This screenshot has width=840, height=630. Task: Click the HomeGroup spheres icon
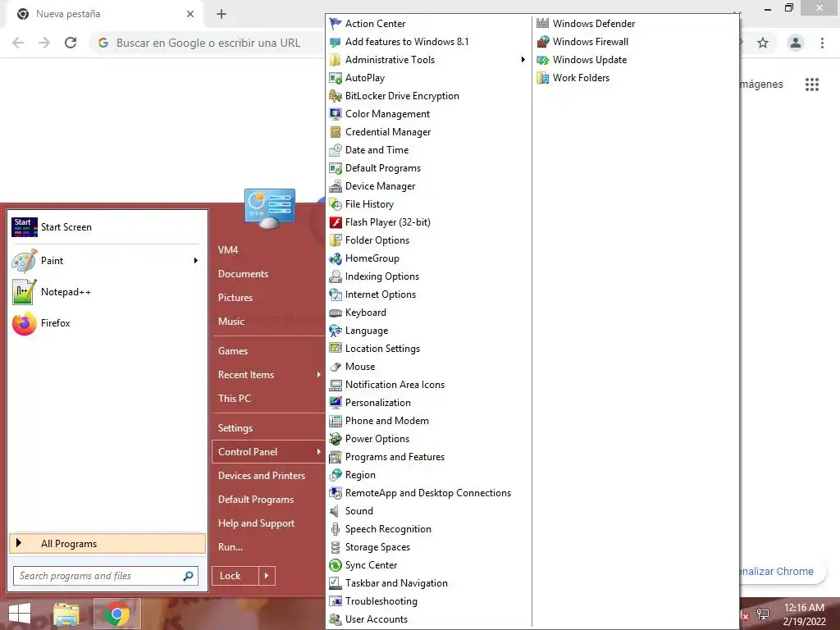click(x=336, y=258)
